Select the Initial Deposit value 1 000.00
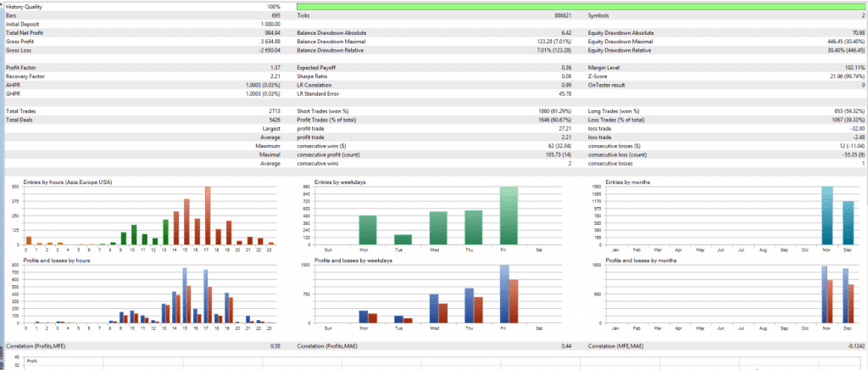Screen dimensions: 868x370 pyautogui.click(x=268, y=24)
